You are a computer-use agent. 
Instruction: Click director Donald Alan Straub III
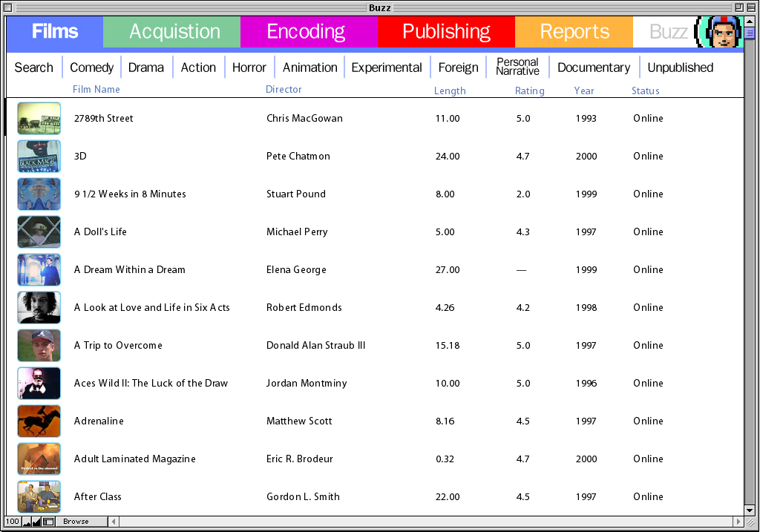315,345
